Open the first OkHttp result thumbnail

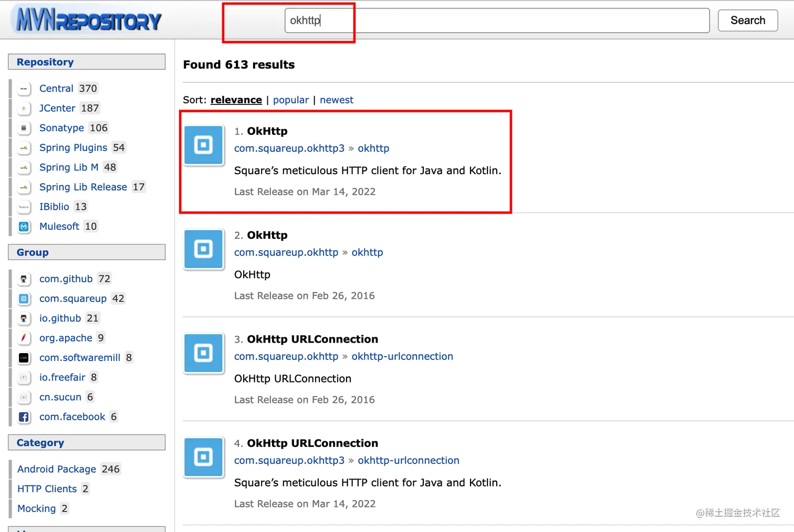(x=204, y=145)
